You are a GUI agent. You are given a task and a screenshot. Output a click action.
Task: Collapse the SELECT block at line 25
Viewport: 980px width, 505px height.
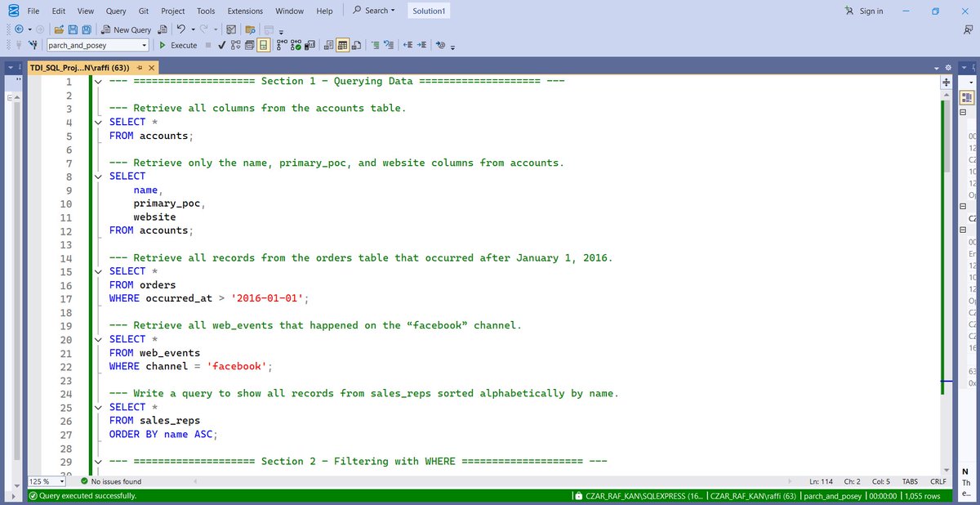point(99,407)
